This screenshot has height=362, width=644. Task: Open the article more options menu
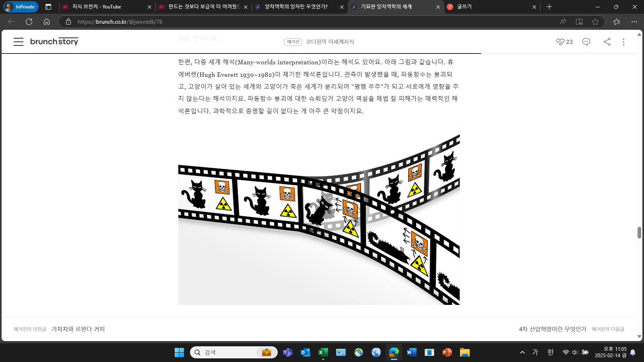(623, 42)
